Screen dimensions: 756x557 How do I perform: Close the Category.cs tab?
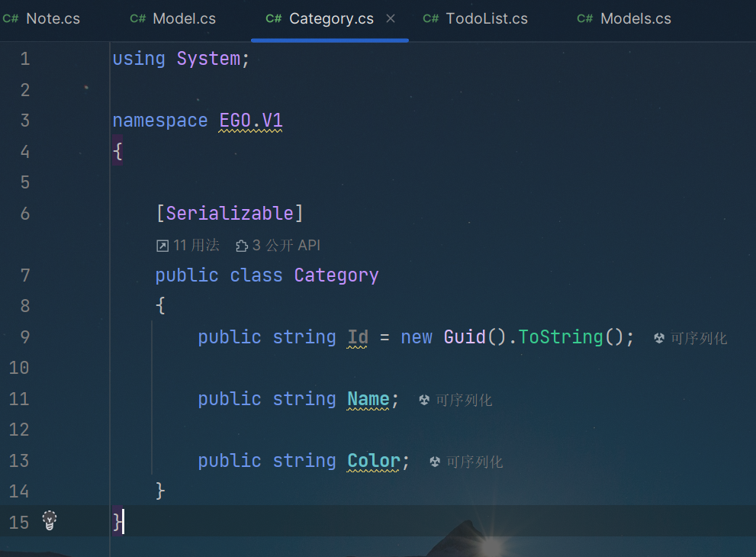[391, 18]
